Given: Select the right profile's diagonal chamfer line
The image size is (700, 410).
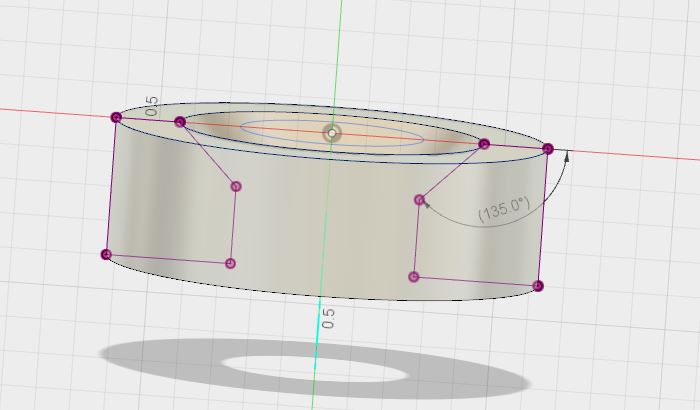Looking at the screenshot, I should click(451, 172).
